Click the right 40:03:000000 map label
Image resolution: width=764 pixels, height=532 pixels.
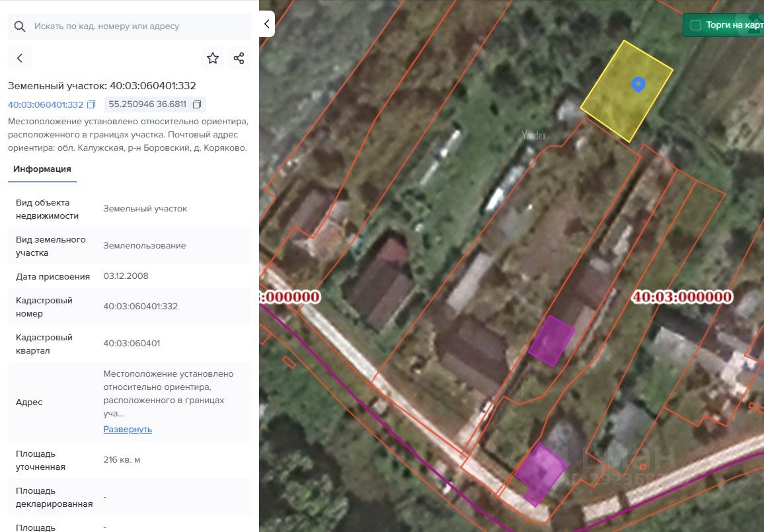click(681, 297)
